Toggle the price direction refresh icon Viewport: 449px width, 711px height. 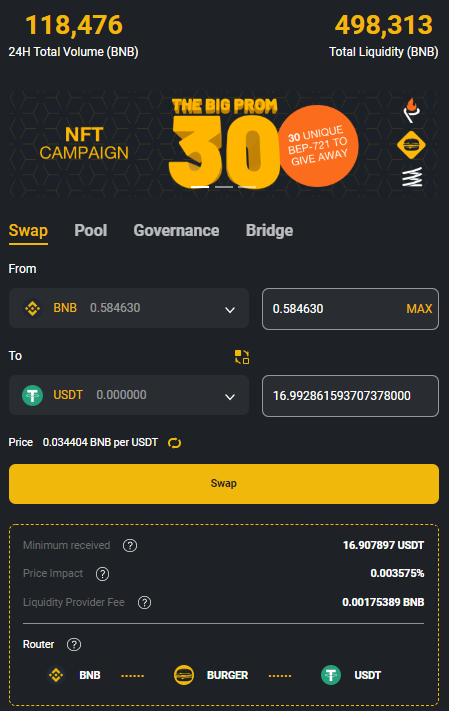(175, 443)
